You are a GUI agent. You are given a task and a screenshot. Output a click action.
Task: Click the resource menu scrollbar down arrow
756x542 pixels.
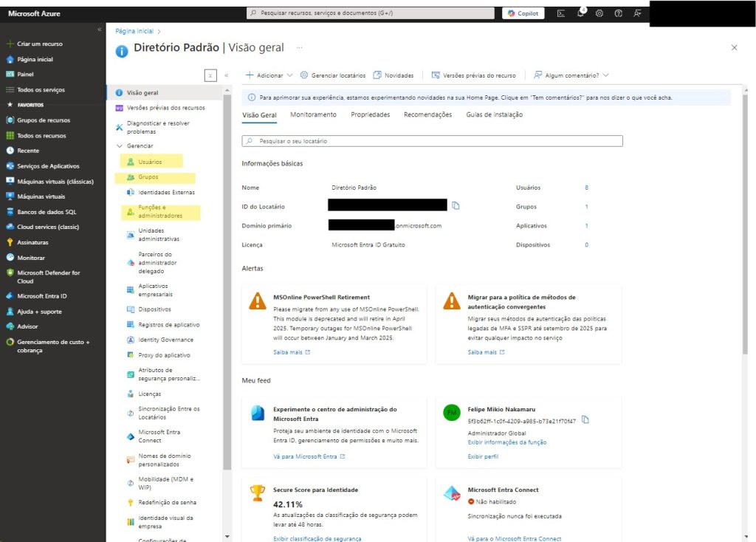pyautogui.click(x=227, y=536)
